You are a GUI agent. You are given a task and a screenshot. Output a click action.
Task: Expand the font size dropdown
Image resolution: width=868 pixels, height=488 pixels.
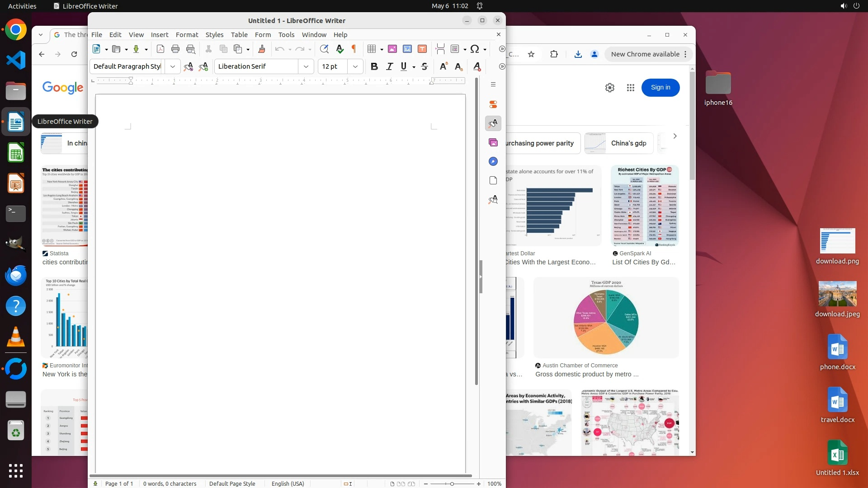(355, 66)
